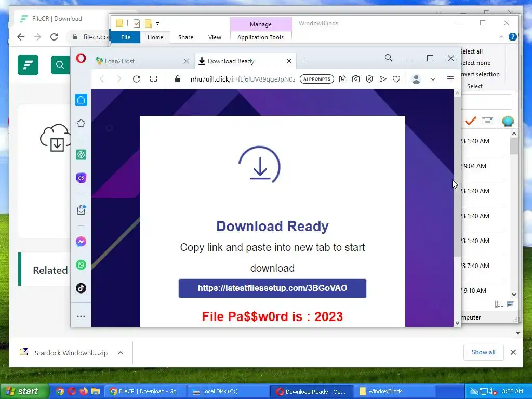Click new folder quick access icon
This screenshot has width=532, height=399.
point(148,23)
